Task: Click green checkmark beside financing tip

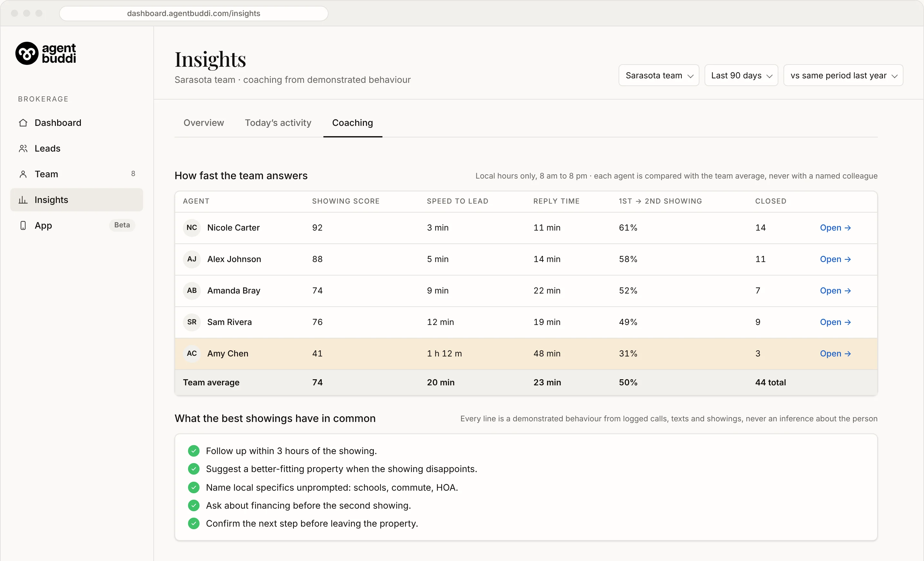Action: (x=193, y=505)
